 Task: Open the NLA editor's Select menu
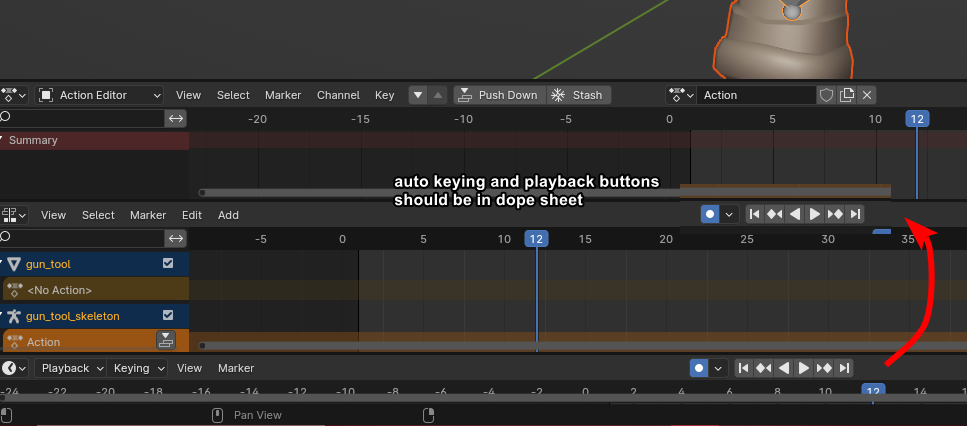click(x=98, y=215)
